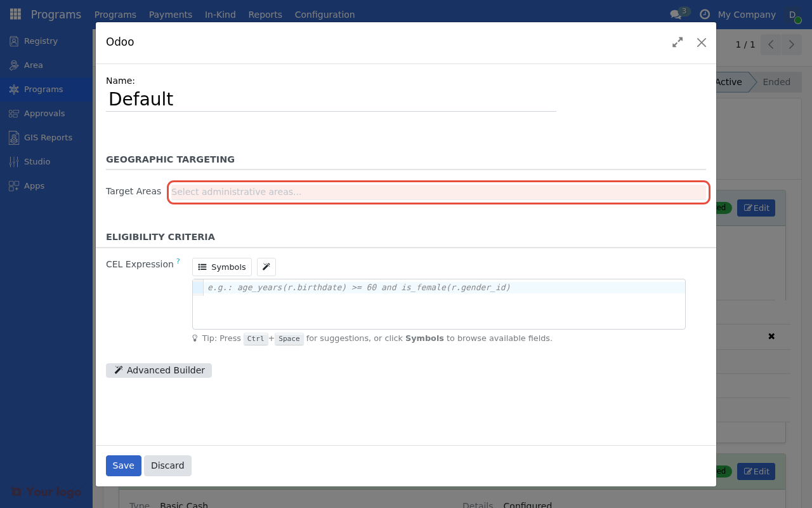Open the Target Areas selection dropdown

click(438, 192)
